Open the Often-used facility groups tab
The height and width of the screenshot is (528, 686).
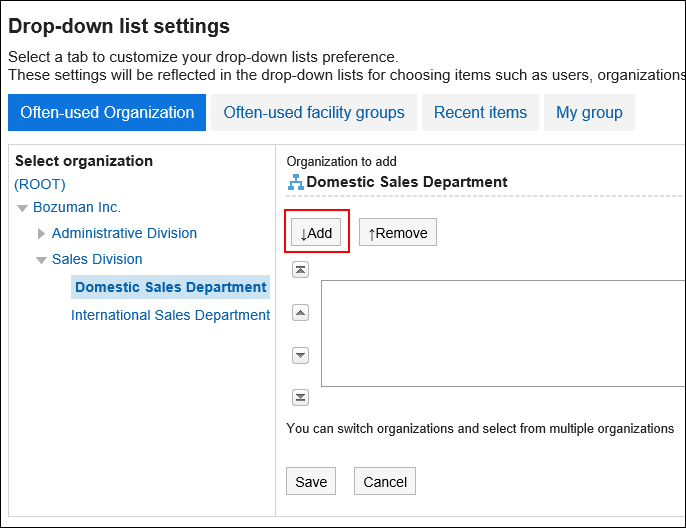314,112
